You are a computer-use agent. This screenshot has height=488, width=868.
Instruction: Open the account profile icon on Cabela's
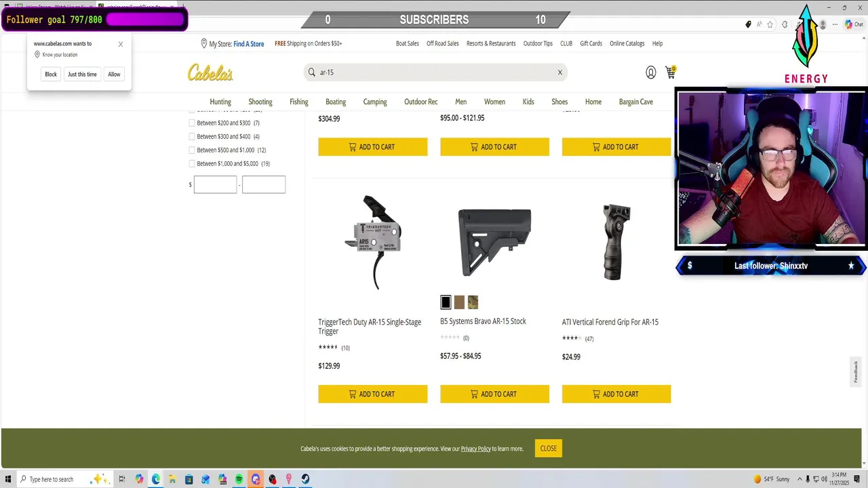[x=650, y=73]
